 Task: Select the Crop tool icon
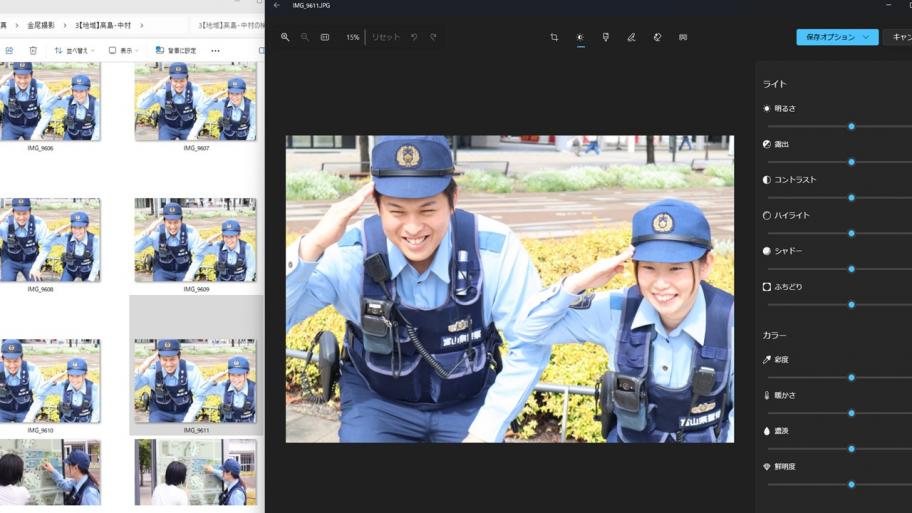click(x=554, y=37)
